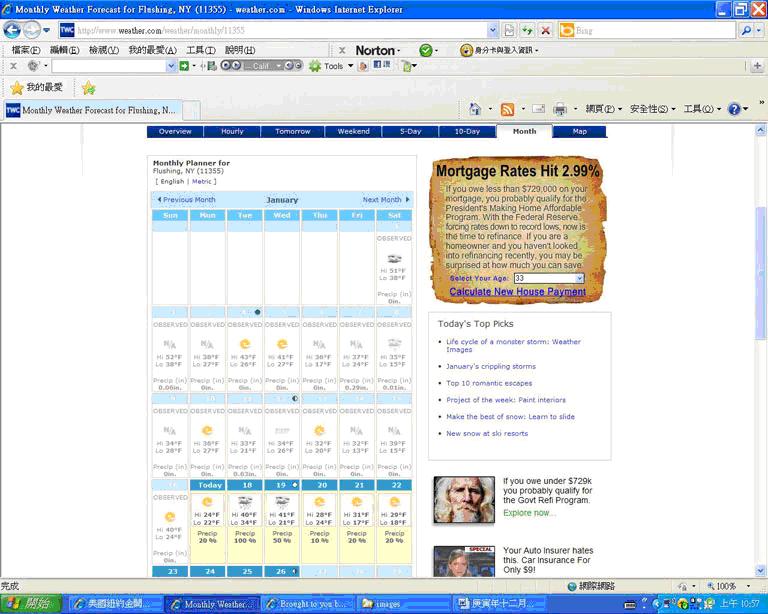Switch units via the Metric link
Screen dimensions: 768x614
pyautogui.click(x=202, y=181)
